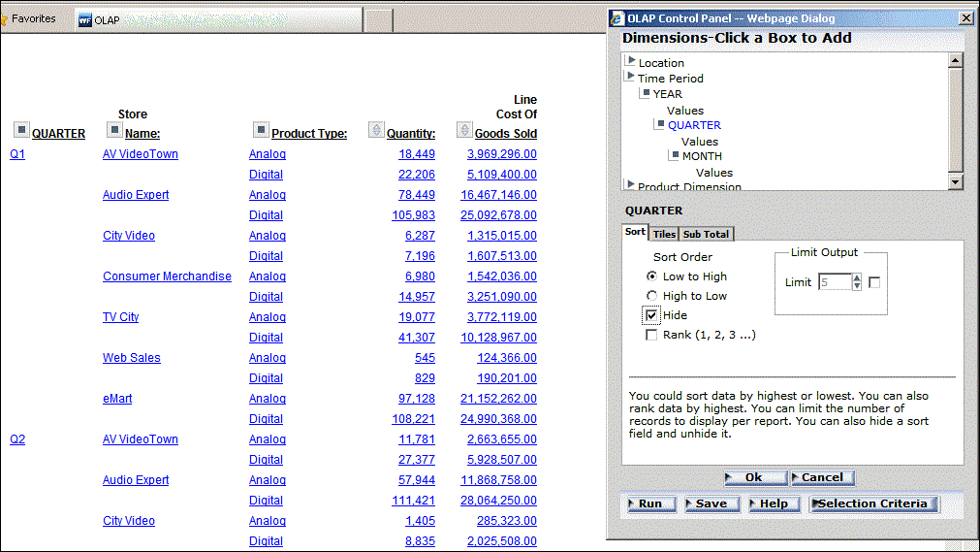Click the square icon beside Store Name header
The height and width of the screenshot is (552, 980).
[x=114, y=130]
